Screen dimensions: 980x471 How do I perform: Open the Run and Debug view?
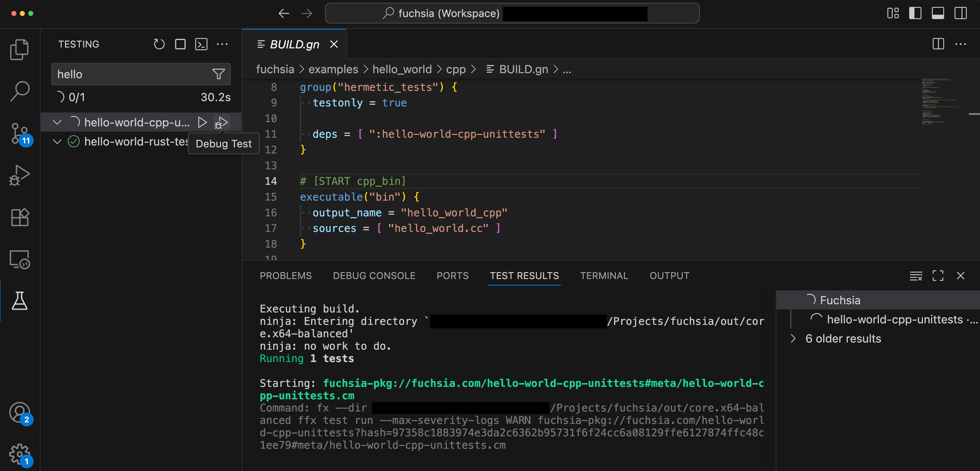(x=19, y=174)
